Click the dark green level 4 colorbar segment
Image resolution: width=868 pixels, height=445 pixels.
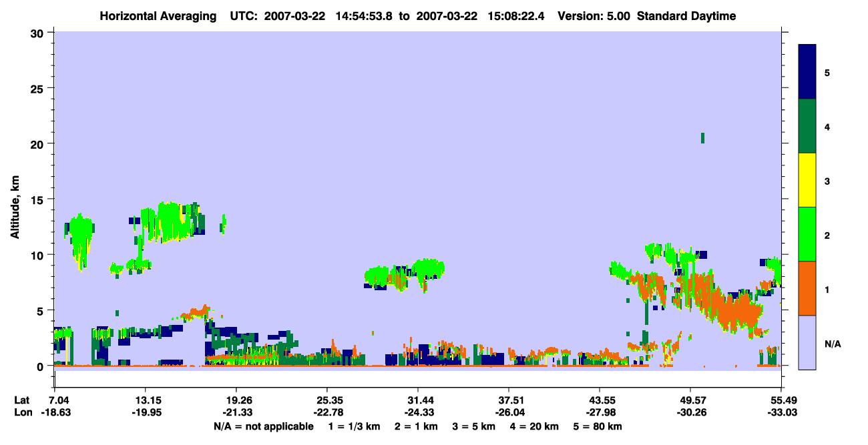(807, 126)
